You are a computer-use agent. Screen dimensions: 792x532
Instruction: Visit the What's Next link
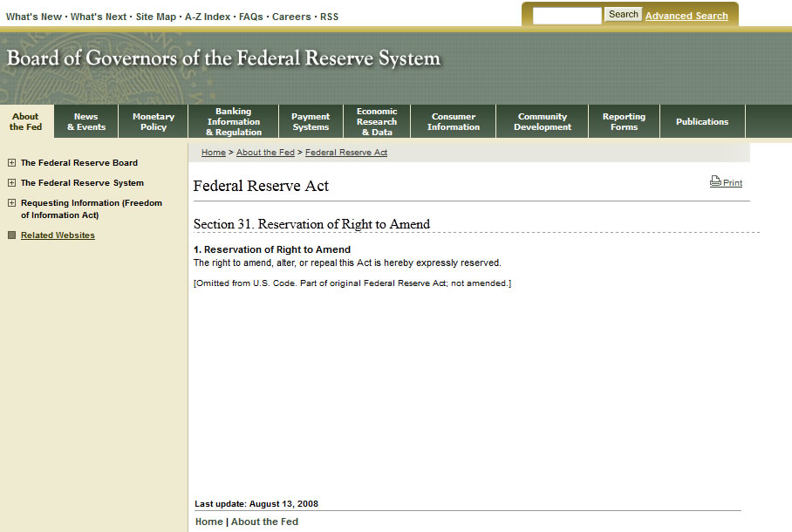click(x=99, y=17)
